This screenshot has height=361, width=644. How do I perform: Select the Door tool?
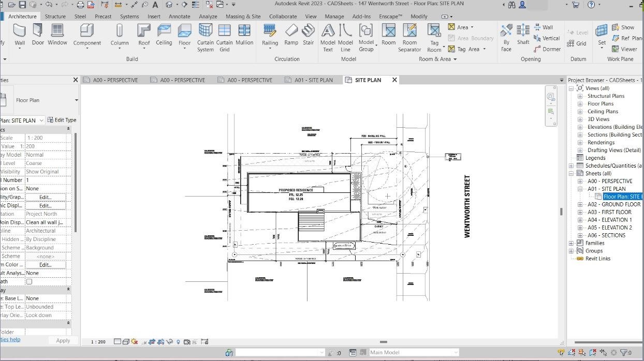point(38,35)
